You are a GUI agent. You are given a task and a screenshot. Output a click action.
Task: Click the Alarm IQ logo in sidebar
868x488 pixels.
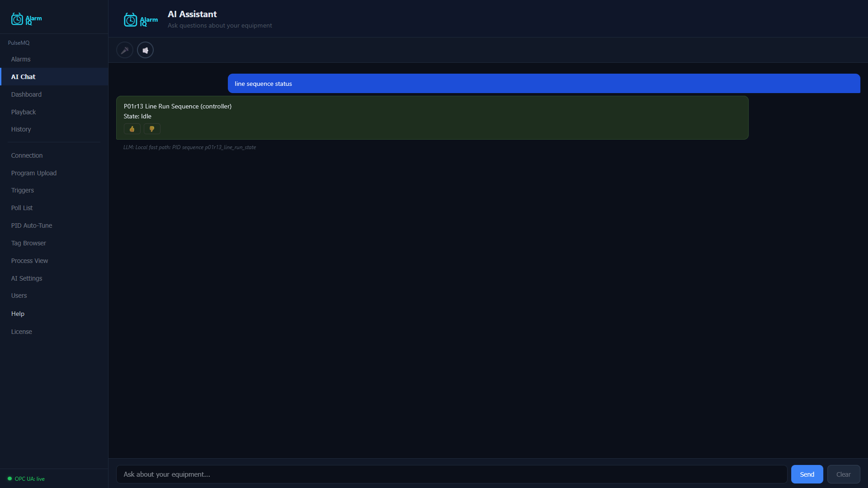tap(26, 19)
